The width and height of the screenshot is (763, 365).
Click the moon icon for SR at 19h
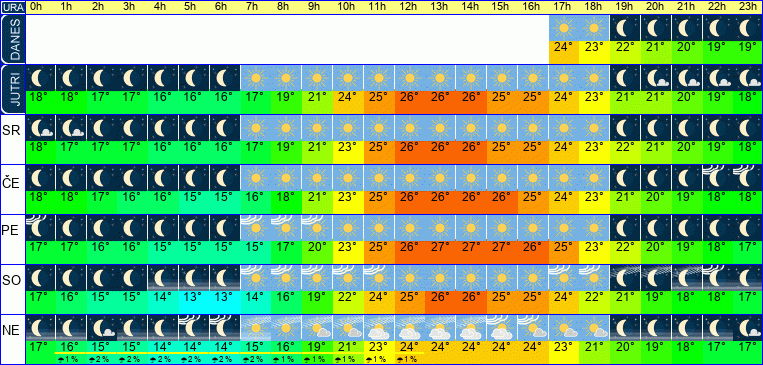(625, 128)
